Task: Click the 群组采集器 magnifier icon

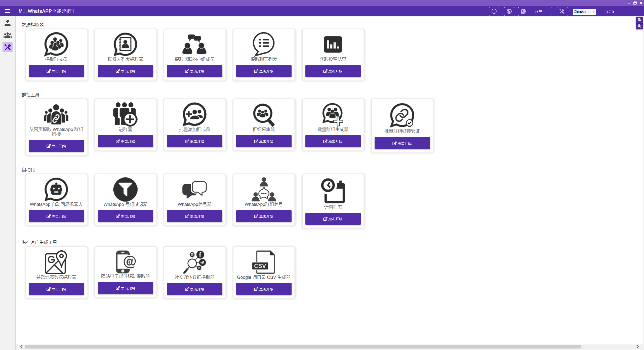Action: click(264, 114)
